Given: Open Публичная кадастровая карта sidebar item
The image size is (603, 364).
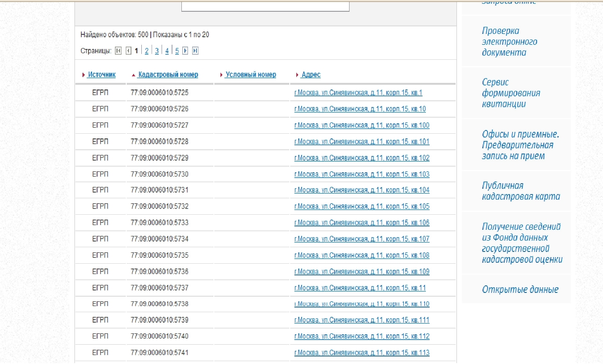Looking at the screenshot, I should click(x=521, y=191).
